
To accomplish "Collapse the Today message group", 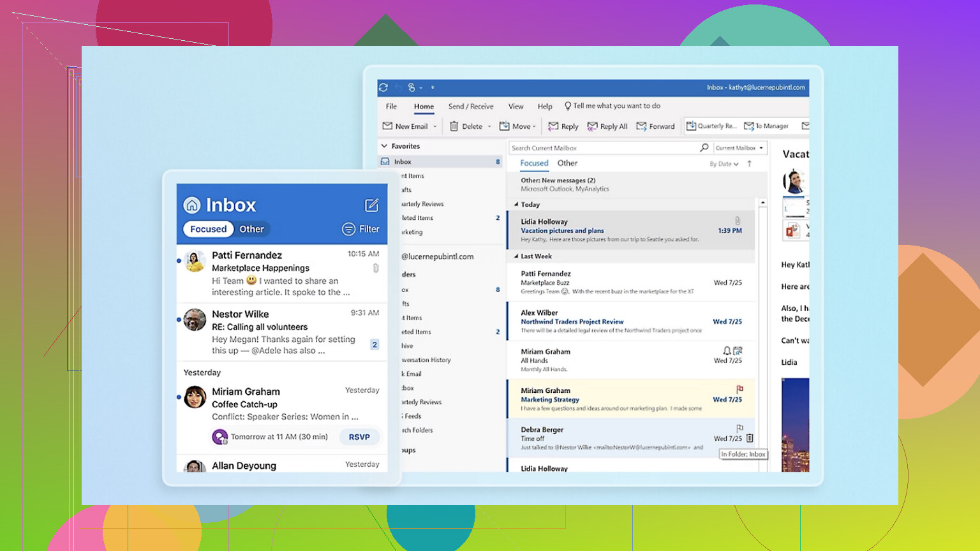I will tap(516, 205).
